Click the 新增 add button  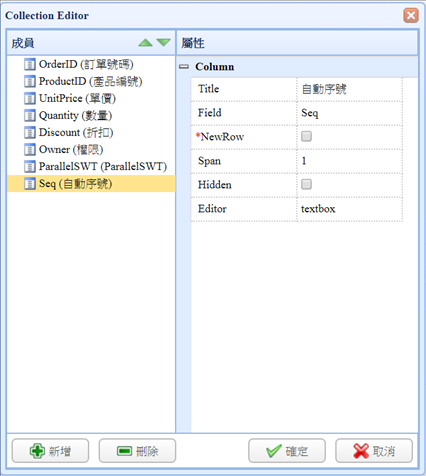[x=50, y=451]
